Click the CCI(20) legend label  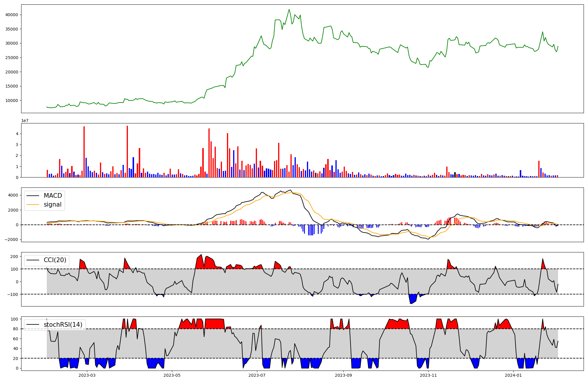(x=55, y=260)
